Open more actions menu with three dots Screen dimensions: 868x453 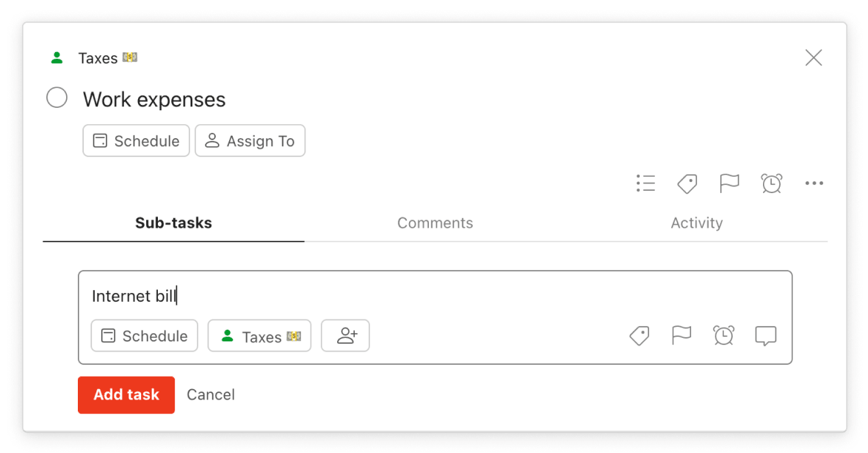coord(814,184)
